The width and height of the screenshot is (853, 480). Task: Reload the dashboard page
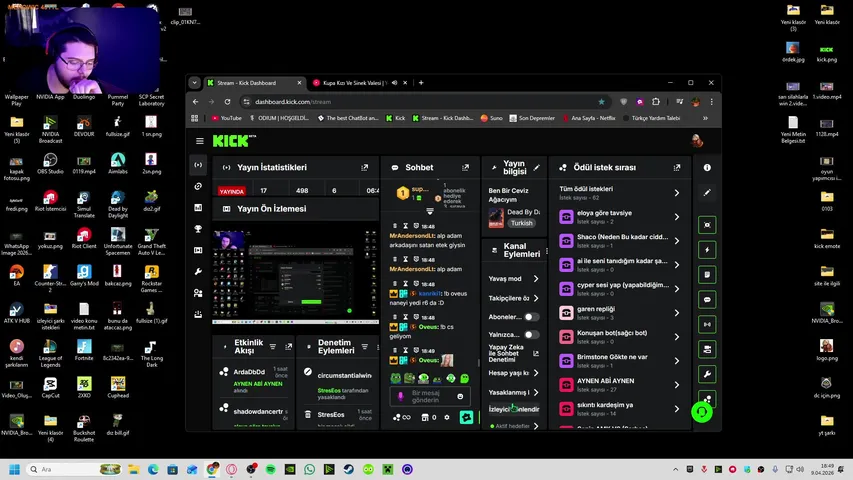(227, 102)
